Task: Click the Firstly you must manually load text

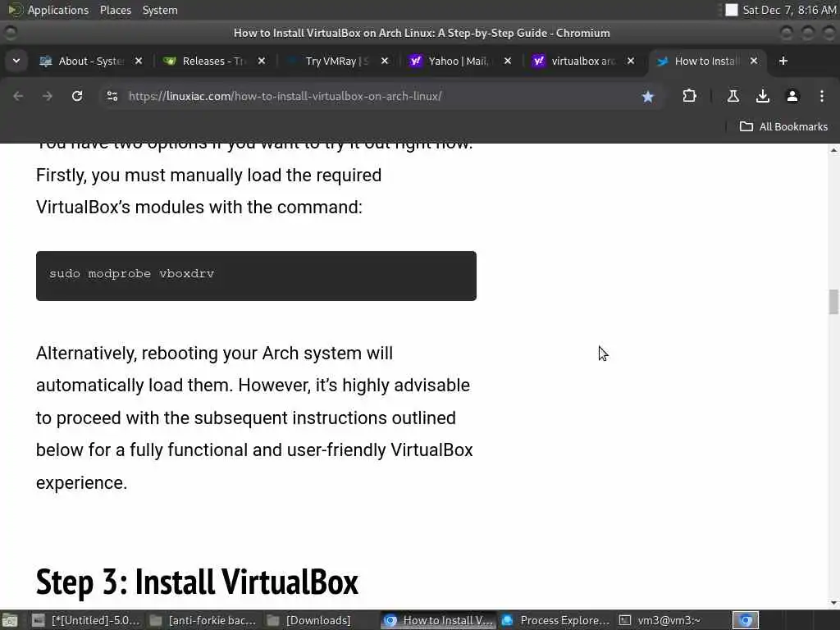Action: click(x=208, y=176)
